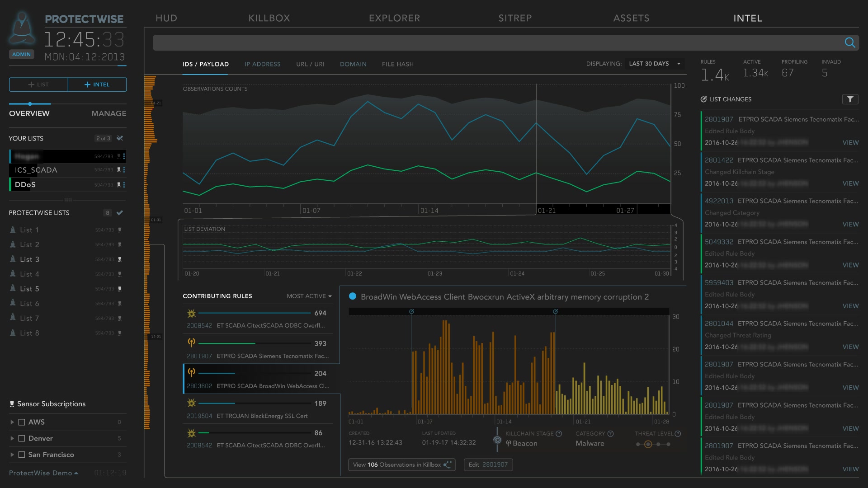This screenshot has height=488, width=868.
Task: Open the MANAGE tab
Action: click(x=108, y=113)
